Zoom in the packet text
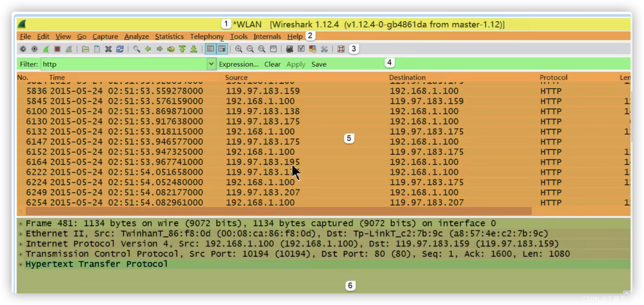This screenshot has width=644, height=305. [x=239, y=49]
